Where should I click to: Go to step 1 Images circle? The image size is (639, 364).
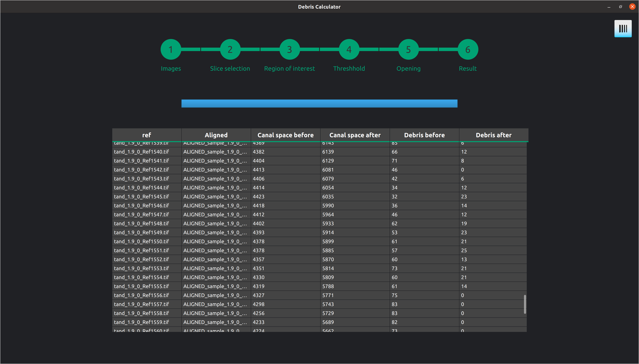tap(171, 50)
